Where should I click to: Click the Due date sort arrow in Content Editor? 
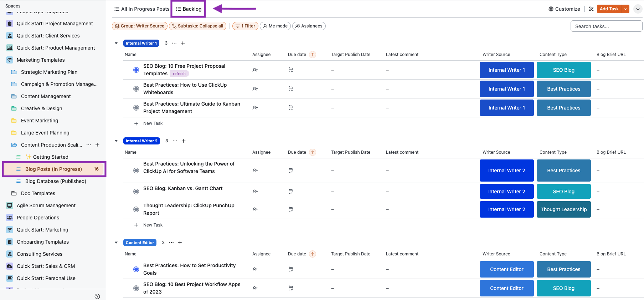tap(313, 254)
